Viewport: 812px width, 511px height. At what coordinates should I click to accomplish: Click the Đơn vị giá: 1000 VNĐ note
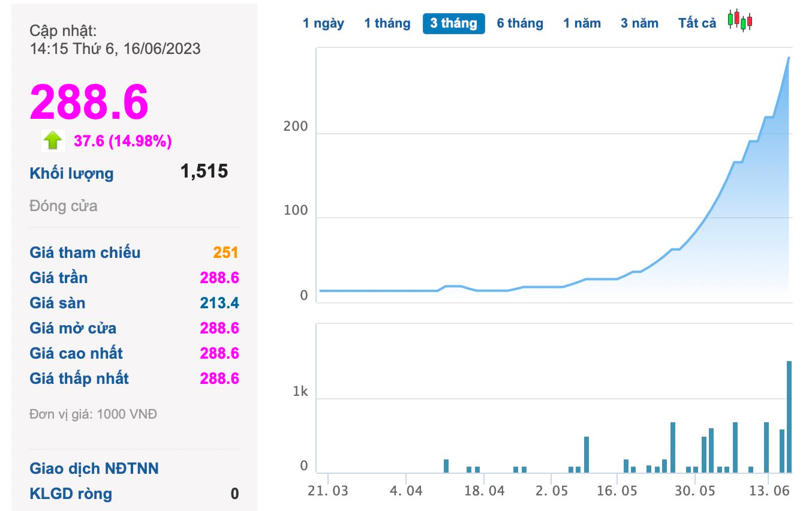pos(93,414)
